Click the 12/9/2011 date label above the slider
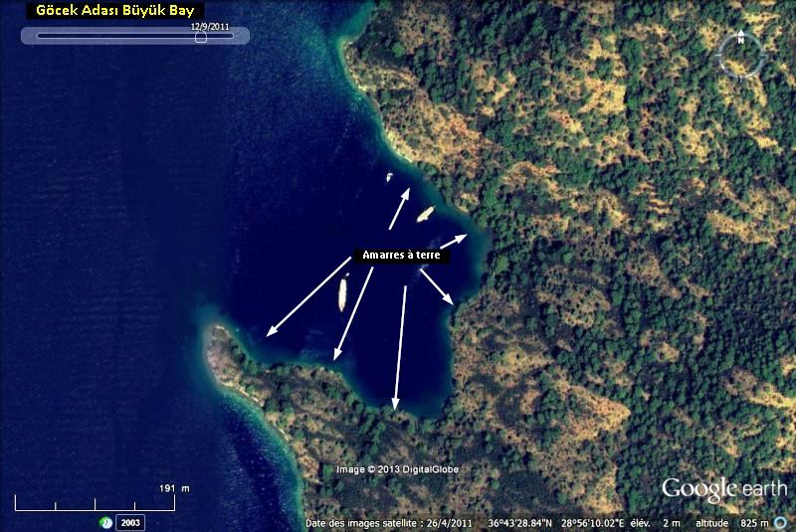Screen dimensions: 796x532 click(210, 27)
